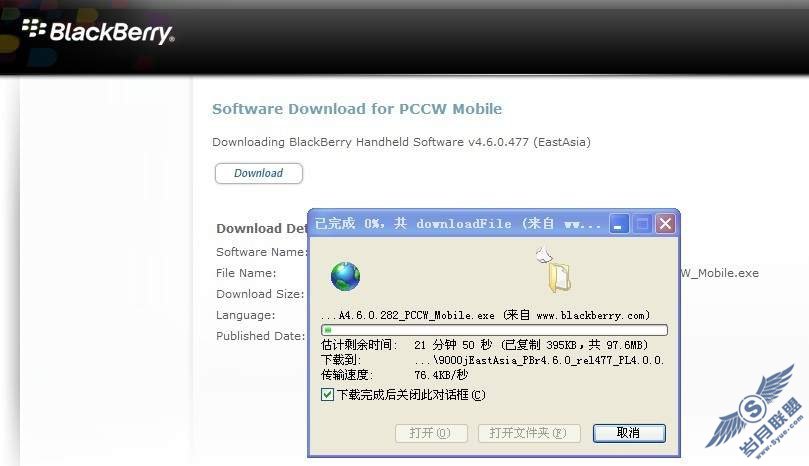Viewport: 809px width, 466px height.
Task: Click the 76.4KB/秒 transfer speed value
Action: (441, 375)
